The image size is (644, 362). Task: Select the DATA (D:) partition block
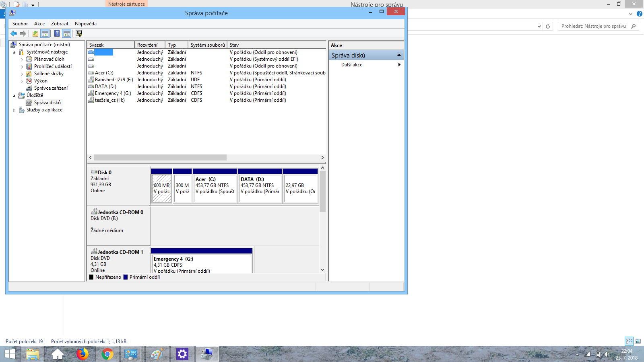[260, 186]
